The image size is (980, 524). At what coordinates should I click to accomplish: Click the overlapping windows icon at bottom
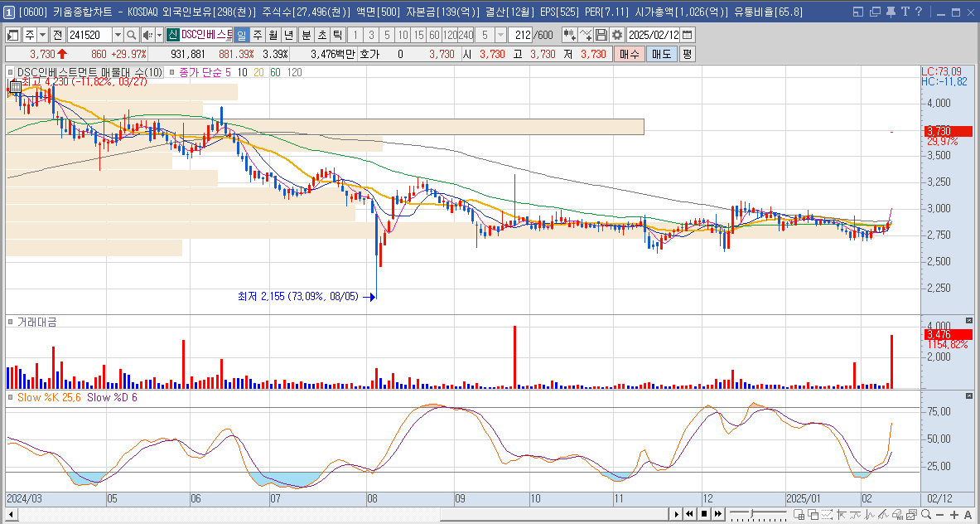pos(813,514)
